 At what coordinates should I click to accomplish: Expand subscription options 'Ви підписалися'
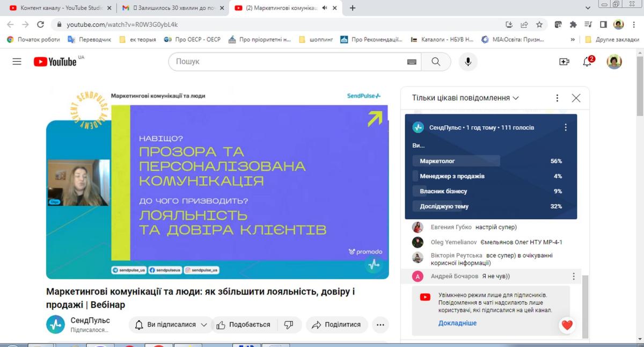click(171, 324)
